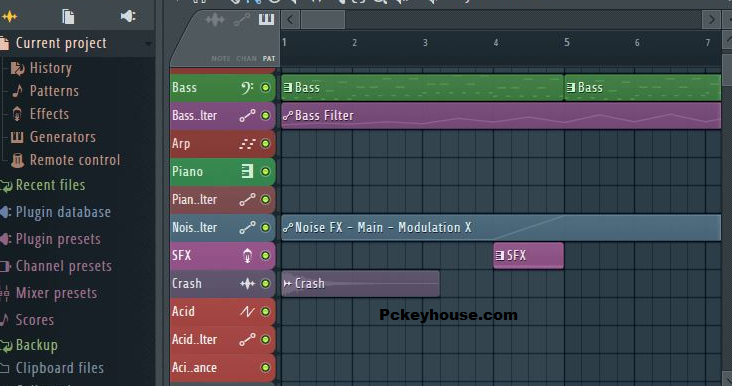Click bar 5 on the timeline ruler
This screenshot has height=386, width=732.
click(566, 43)
